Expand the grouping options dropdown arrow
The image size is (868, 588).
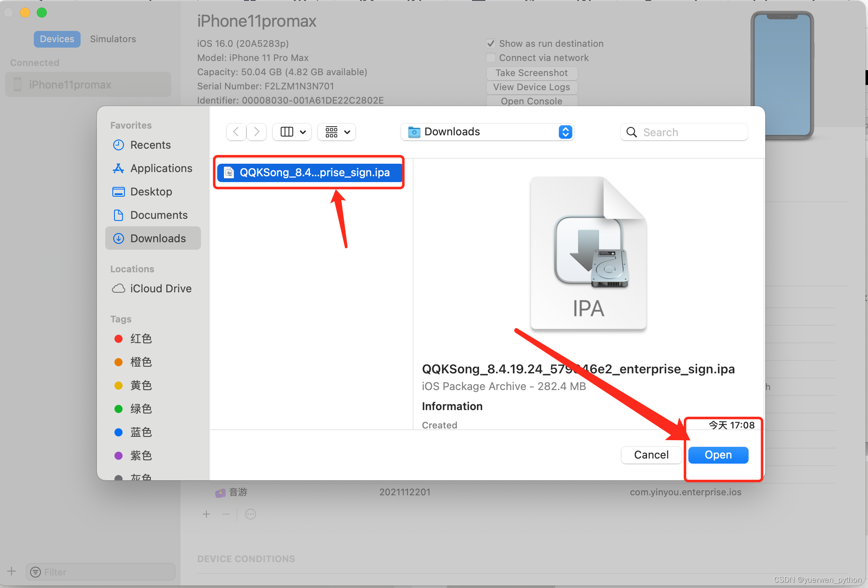pos(347,132)
